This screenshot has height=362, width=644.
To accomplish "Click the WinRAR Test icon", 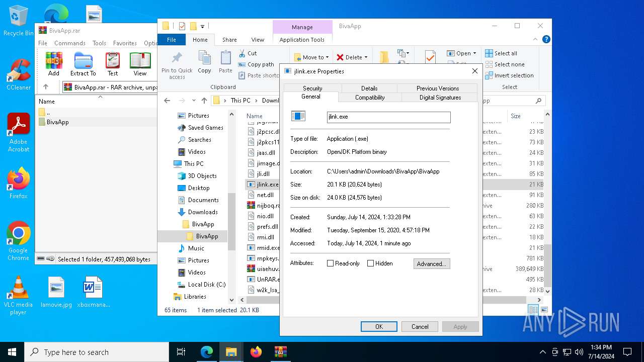I will pyautogui.click(x=113, y=64).
